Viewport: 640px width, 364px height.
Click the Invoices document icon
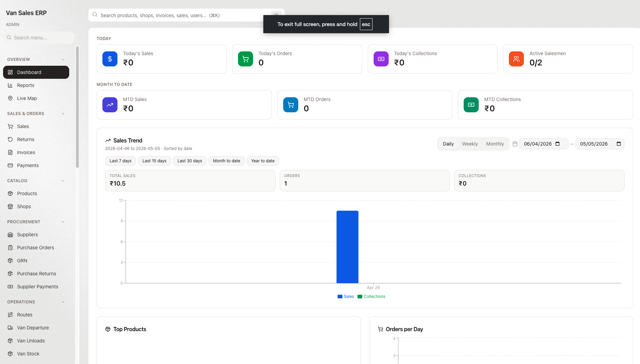pyautogui.click(x=10, y=152)
